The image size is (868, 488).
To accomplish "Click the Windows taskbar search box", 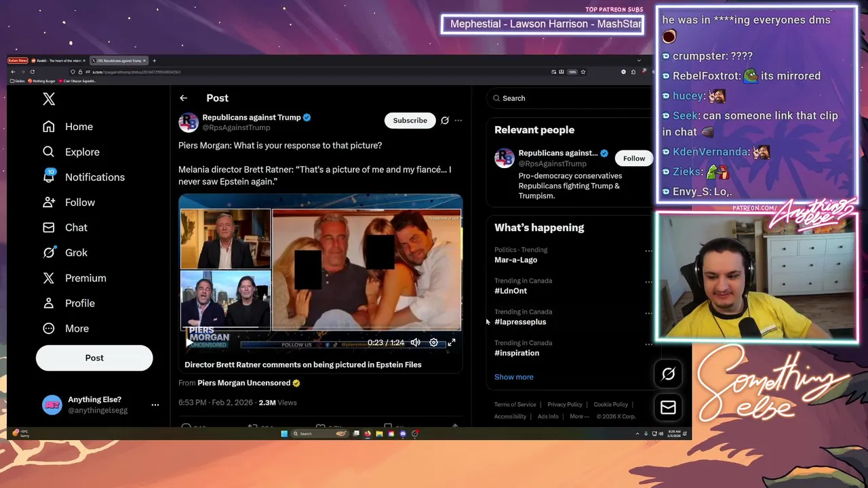I will coord(319,434).
